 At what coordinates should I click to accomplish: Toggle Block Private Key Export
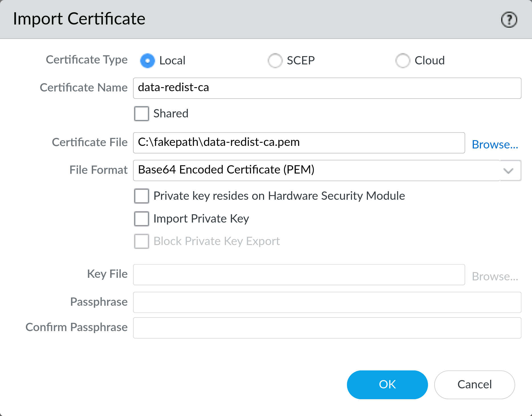(141, 241)
